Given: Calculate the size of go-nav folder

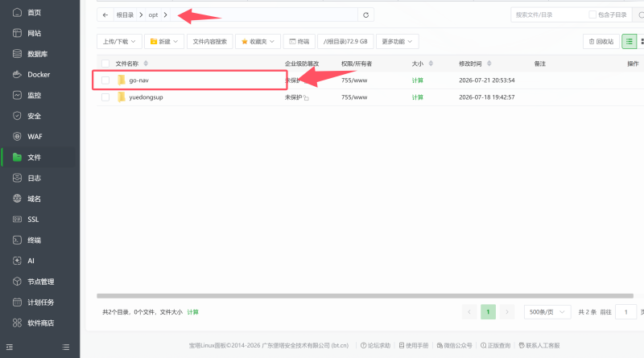Looking at the screenshot, I should (x=417, y=80).
